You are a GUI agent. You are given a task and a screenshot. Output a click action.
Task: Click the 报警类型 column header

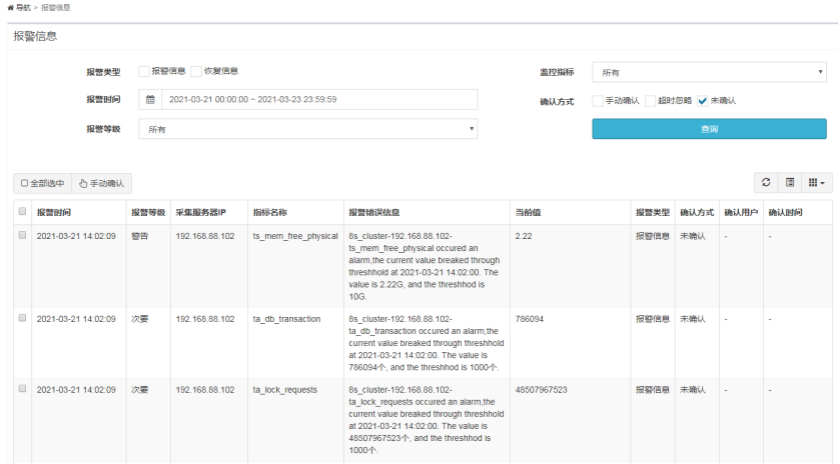coord(652,213)
